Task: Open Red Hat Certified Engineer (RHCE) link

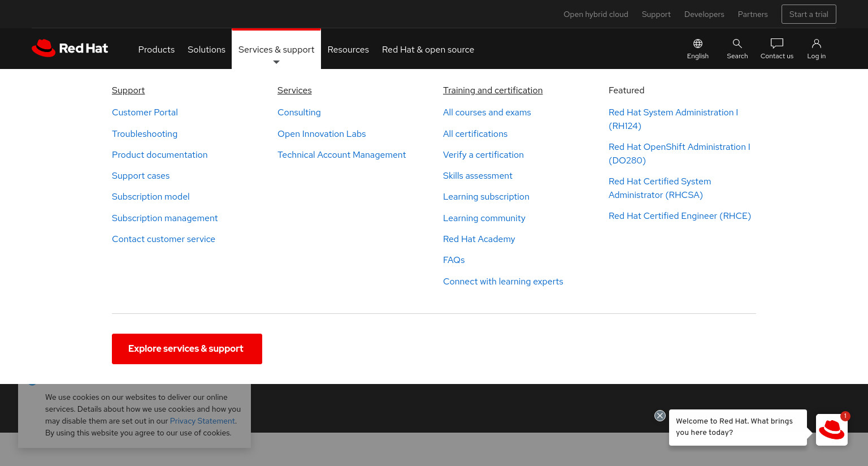Action: 680,215
